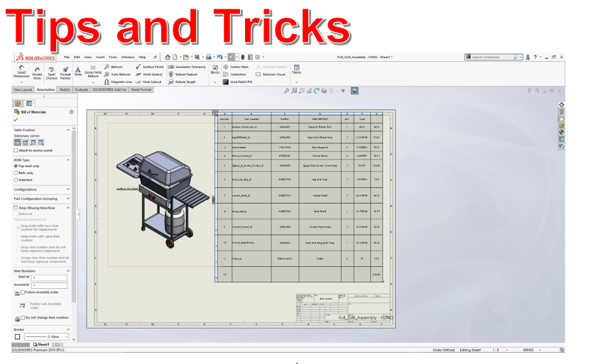Switch to the View Layout tab
603x364 pixels.
point(23,89)
